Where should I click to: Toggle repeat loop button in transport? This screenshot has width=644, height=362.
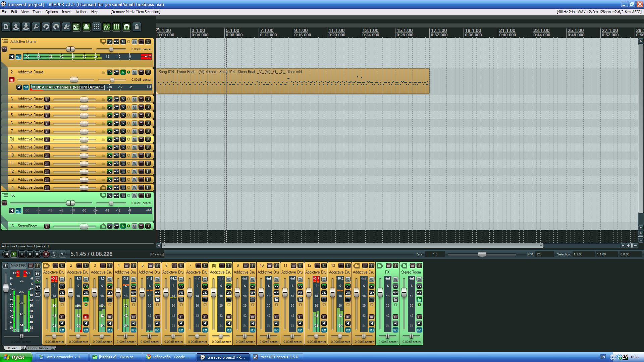point(54,254)
